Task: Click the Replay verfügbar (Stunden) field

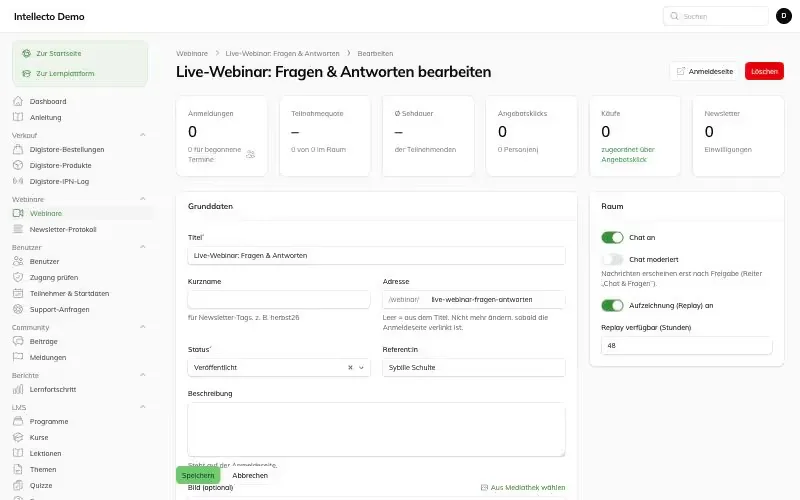Action: 686,345
